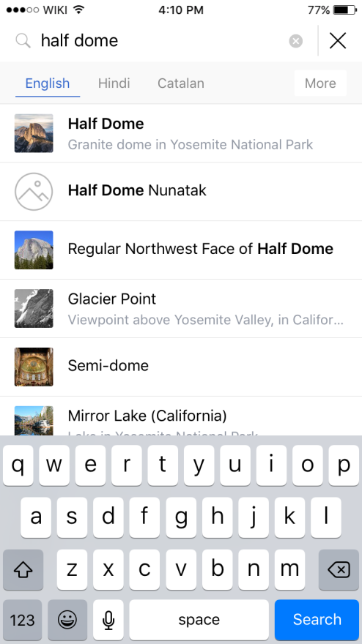Select the English language tab
Image resolution: width=362 pixels, height=644 pixels.
48,83
